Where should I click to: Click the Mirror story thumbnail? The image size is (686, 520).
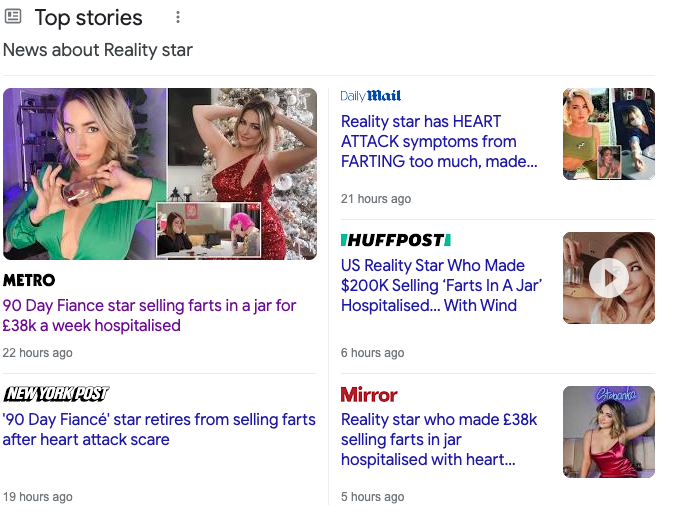pos(609,431)
